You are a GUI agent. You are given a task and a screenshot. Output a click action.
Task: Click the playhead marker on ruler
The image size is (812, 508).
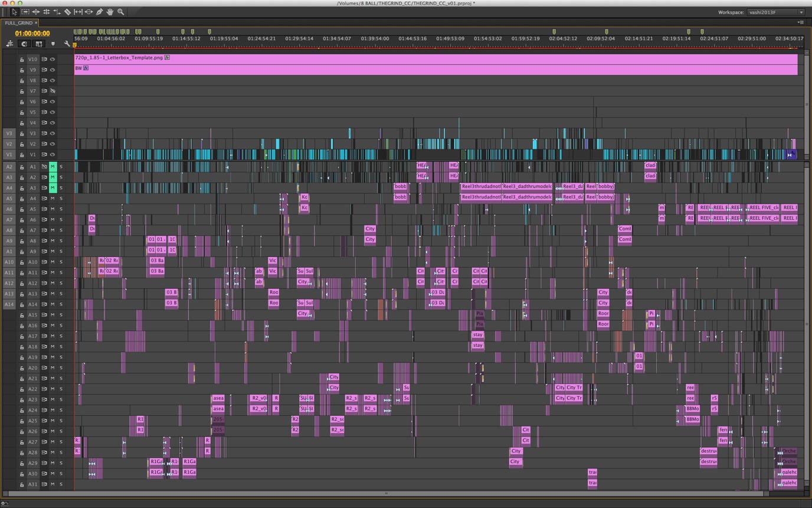click(x=75, y=45)
